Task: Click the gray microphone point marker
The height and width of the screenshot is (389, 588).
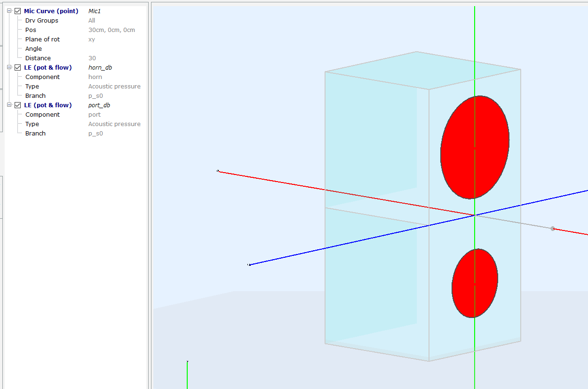Action: [x=553, y=229]
